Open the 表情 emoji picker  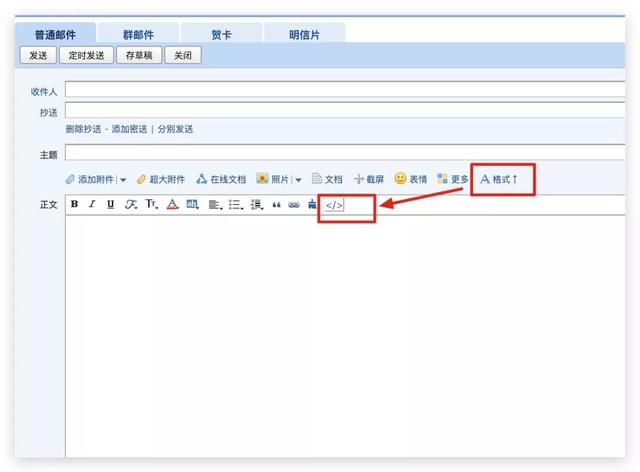point(410,179)
